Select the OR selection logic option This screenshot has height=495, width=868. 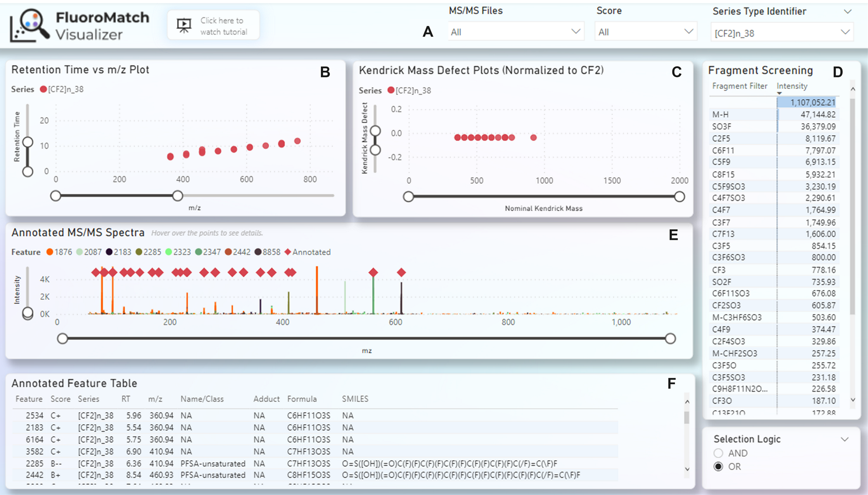718,467
